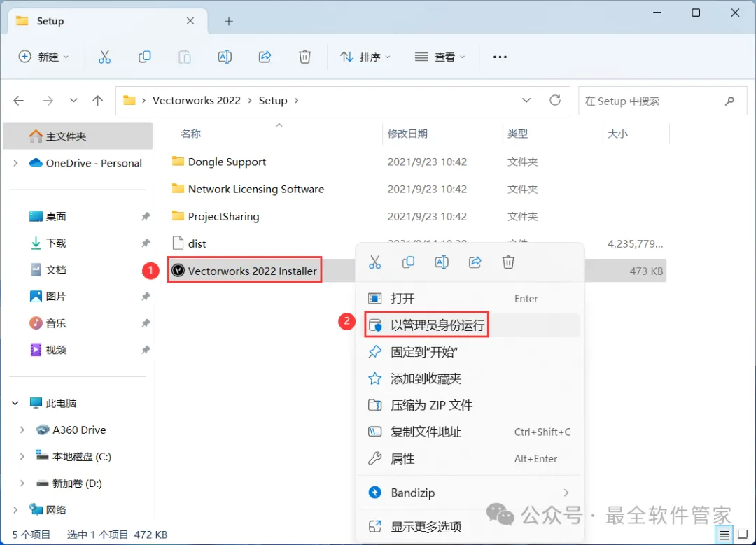Expand the OneDrive - Personal tree node
The image size is (756, 545).
[x=15, y=163]
